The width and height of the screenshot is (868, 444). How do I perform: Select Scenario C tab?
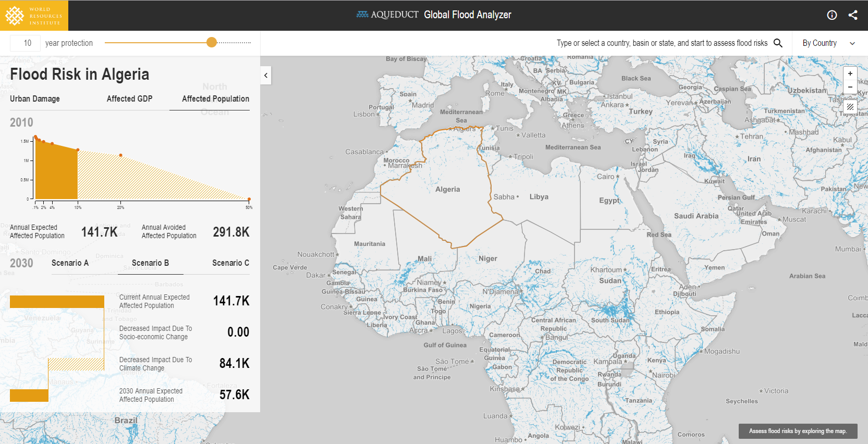(230, 263)
